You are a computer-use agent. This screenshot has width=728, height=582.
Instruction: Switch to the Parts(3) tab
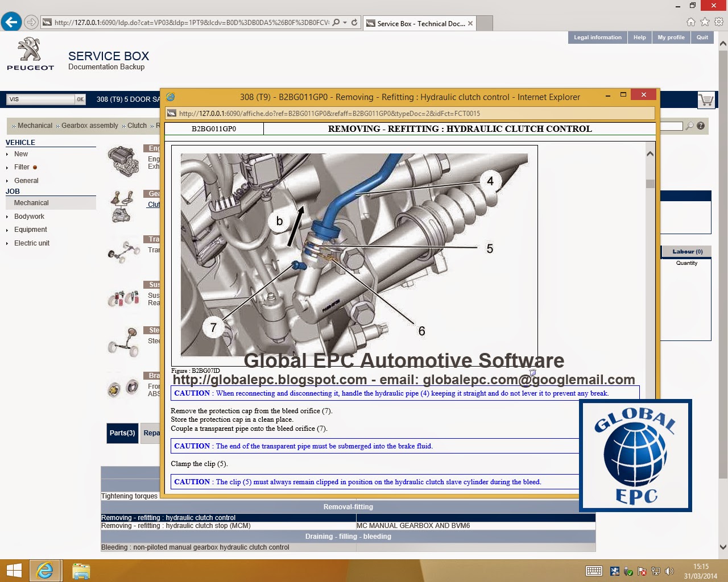click(x=122, y=433)
